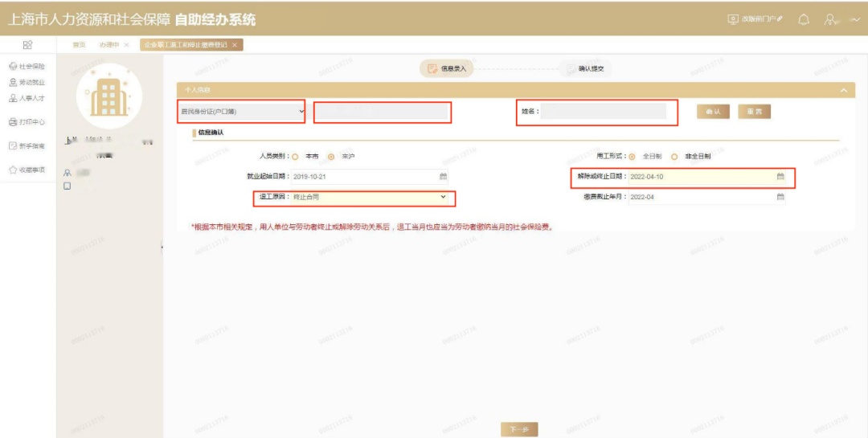
Task: Collapse the 个人信息 panel
Action: coord(843,91)
